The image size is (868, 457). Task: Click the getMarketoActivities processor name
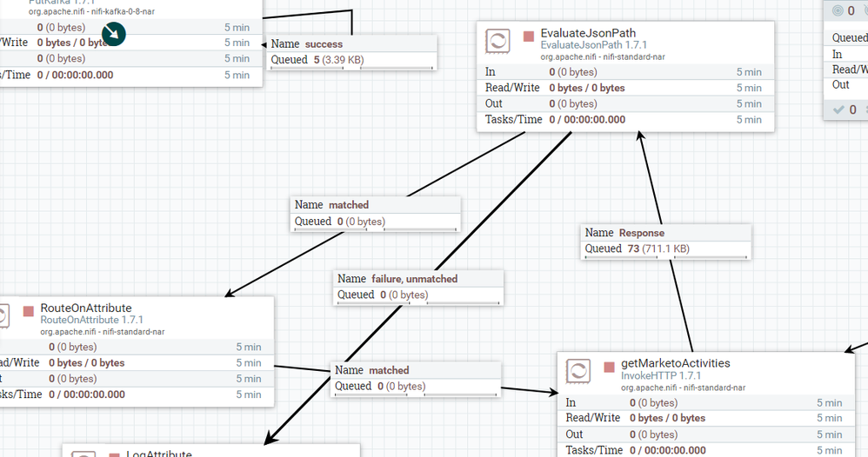coord(676,363)
